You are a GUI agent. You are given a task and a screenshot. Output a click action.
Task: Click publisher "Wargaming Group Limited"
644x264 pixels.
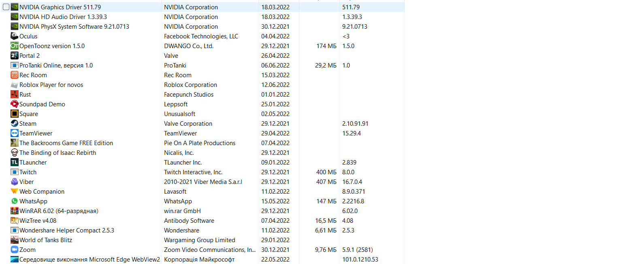pos(200,240)
